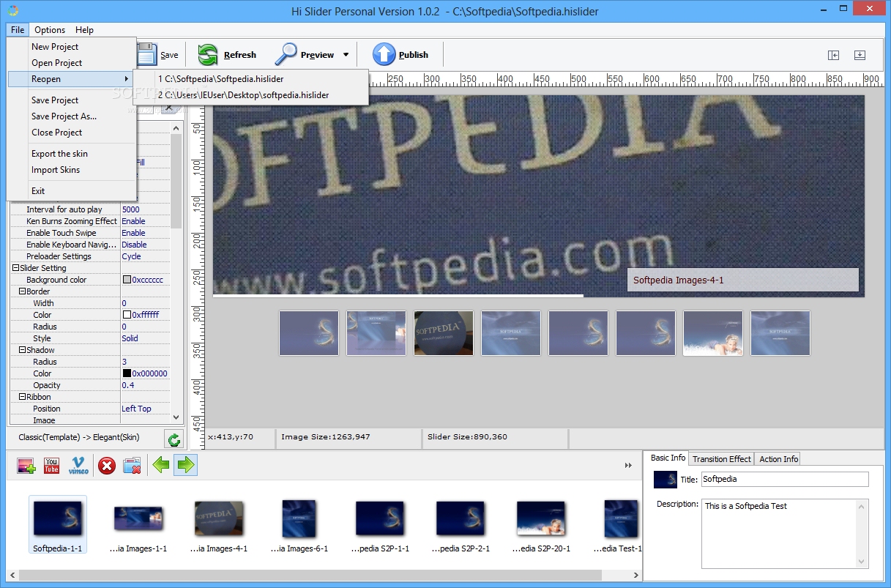The image size is (891, 588).
Task: Click the Save floppy disk toolbar button
Action: coord(158,55)
